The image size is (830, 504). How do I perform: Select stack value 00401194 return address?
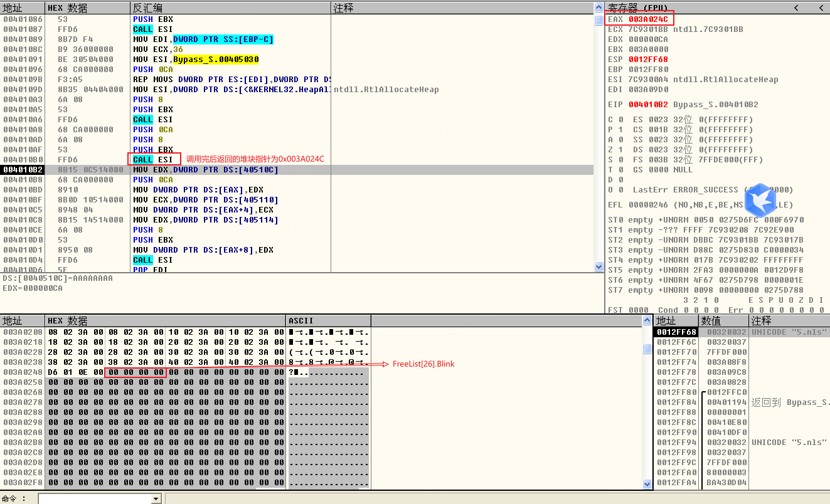pos(727,402)
